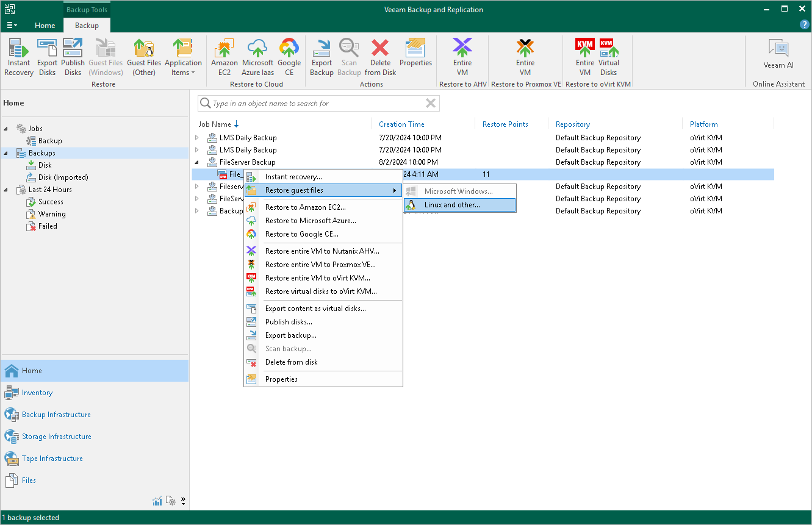Open the help question mark icon
The image size is (812, 525).
pos(804,25)
